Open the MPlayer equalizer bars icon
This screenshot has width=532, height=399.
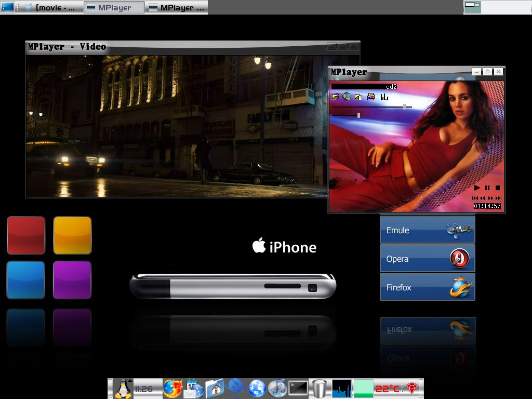[x=384, y=97]
